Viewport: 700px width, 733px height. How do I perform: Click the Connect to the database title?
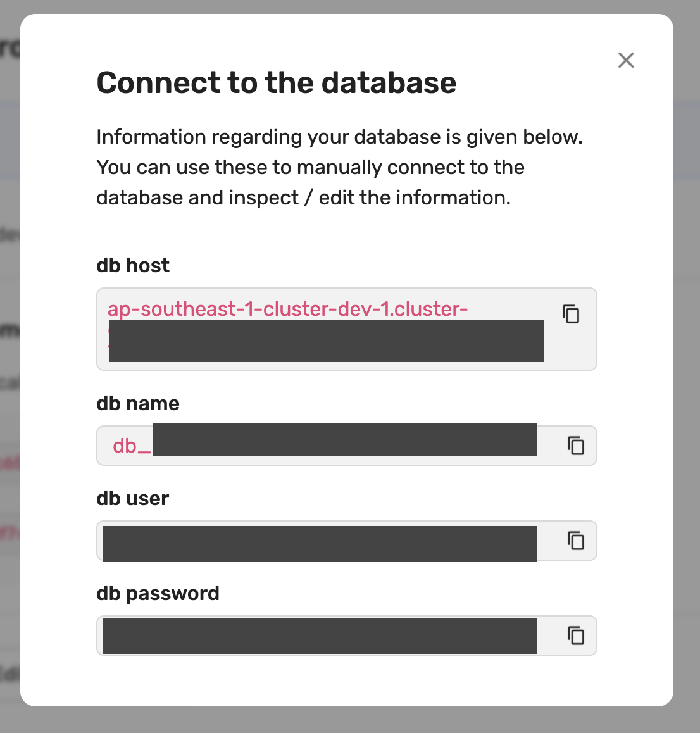276,82
